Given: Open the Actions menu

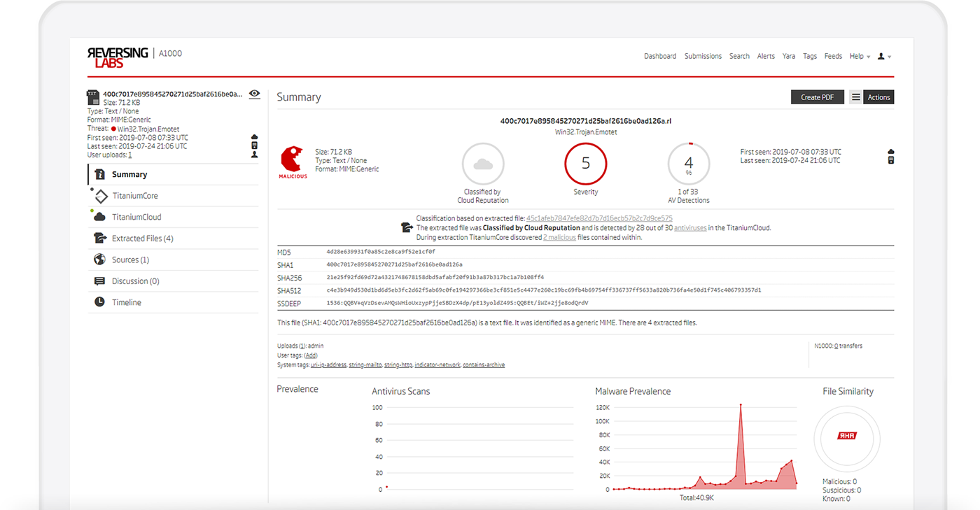Looking at the screenshot, I should point(878,97).
